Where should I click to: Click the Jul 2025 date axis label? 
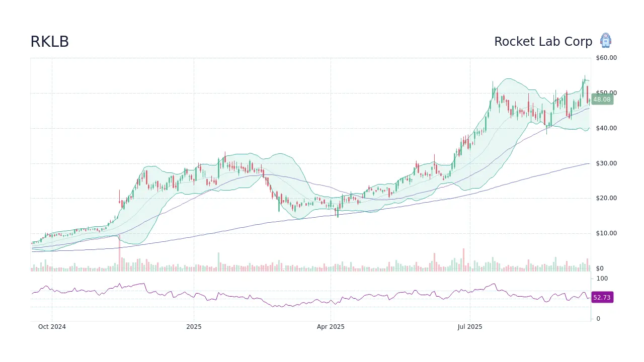tap(470, 327)
